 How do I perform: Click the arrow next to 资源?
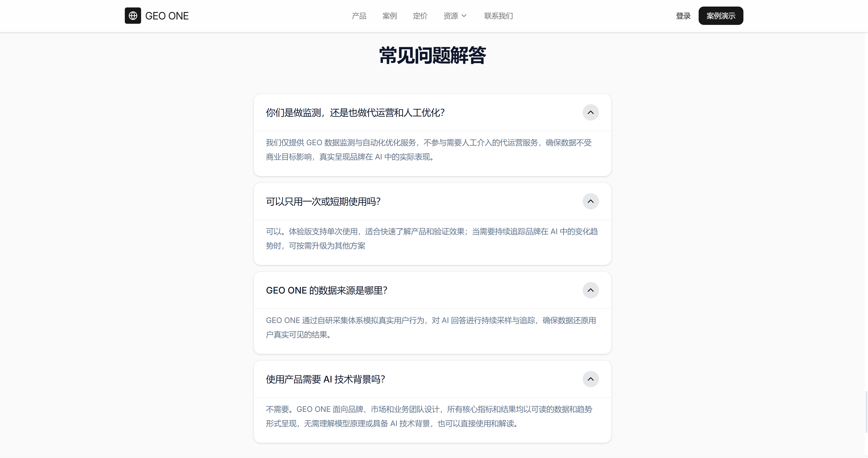point(464,16)
